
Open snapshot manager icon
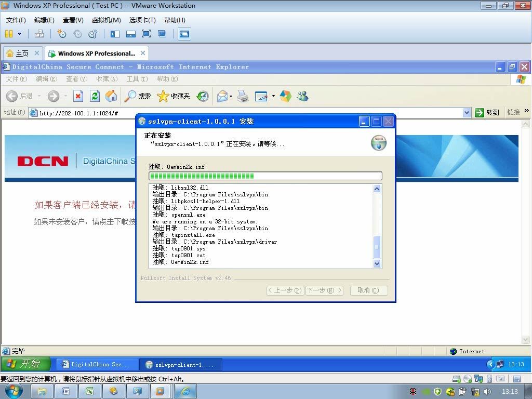[92, 34]
